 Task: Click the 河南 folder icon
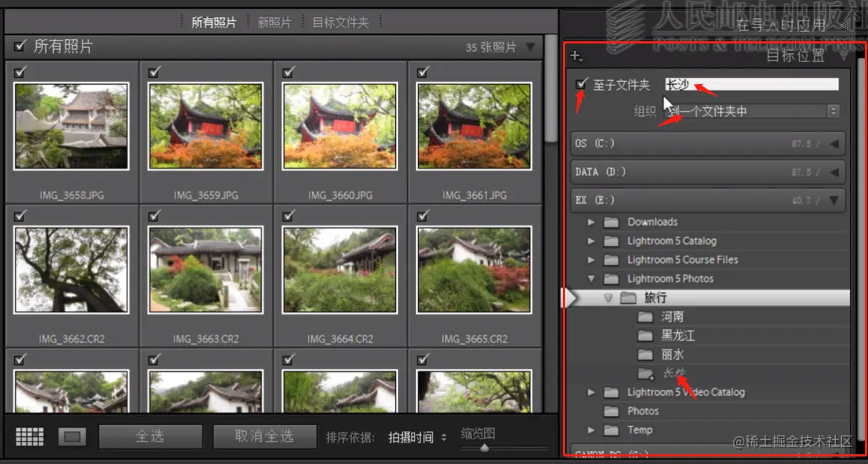point(645,317)
